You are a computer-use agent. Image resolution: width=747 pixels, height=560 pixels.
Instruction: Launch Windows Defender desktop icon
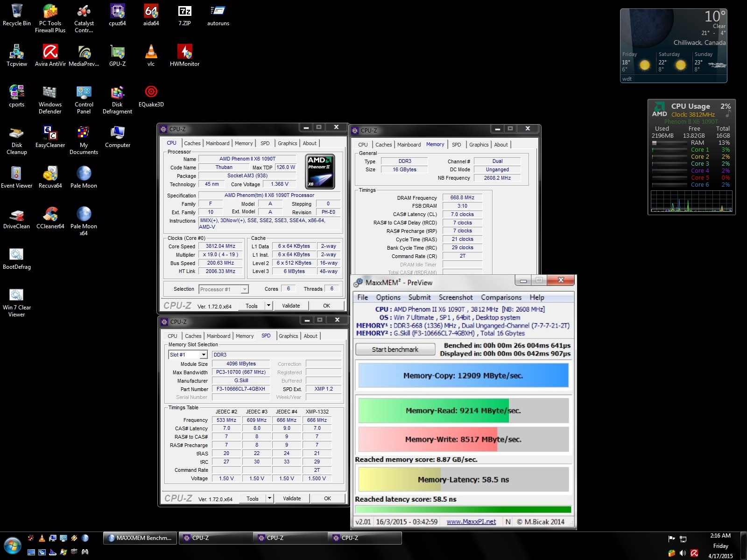[50, 99]
